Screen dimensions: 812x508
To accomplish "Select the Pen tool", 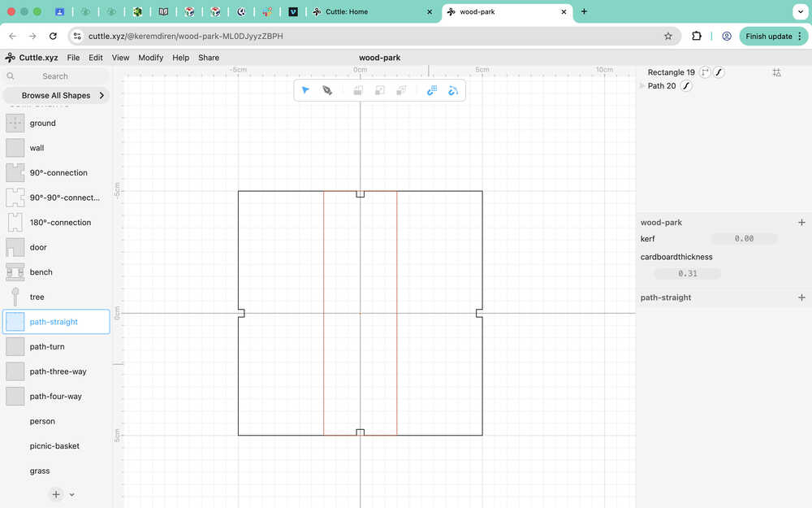I will 327,90.
